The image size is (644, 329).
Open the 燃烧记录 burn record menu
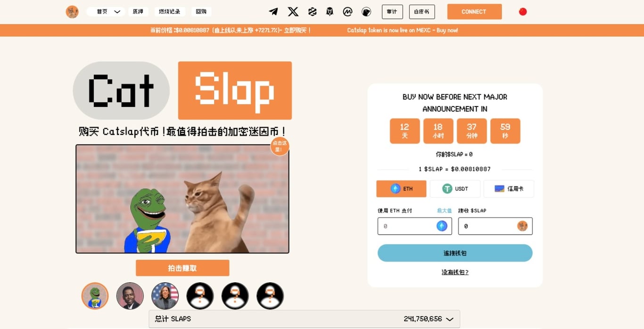click(170, 12)
